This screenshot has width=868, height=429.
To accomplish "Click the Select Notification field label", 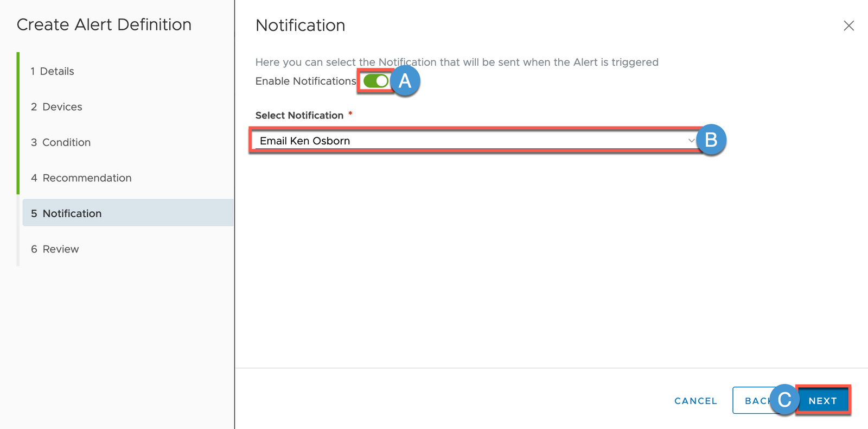I will (299, 115).
